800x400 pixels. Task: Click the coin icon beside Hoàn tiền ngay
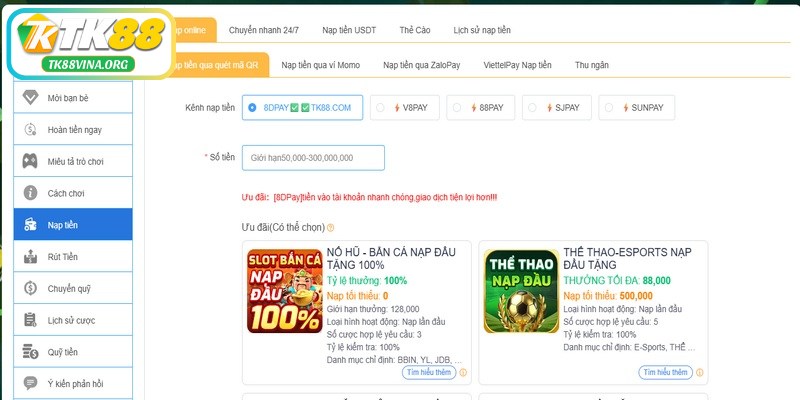tap(31, 130)
